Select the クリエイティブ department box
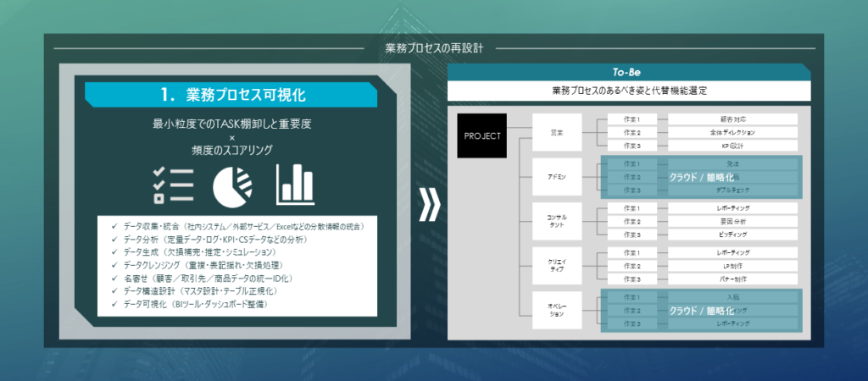868x381 pixels. [x=557, y=266]
